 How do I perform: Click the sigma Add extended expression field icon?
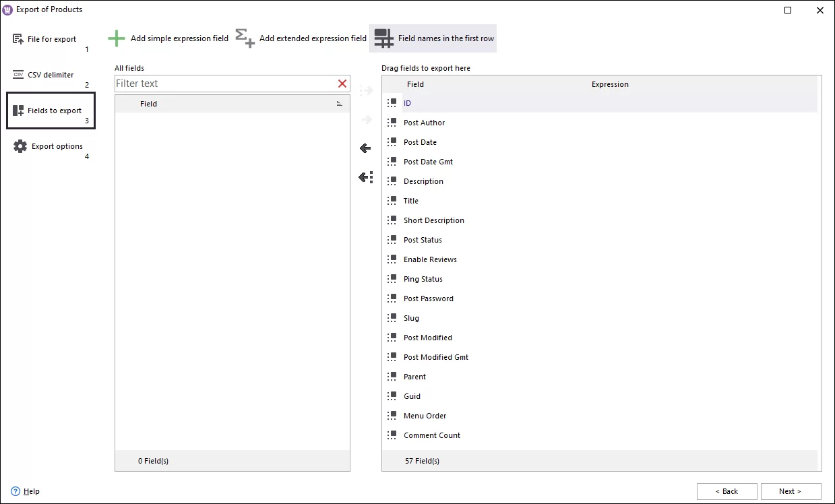[245, 38]
